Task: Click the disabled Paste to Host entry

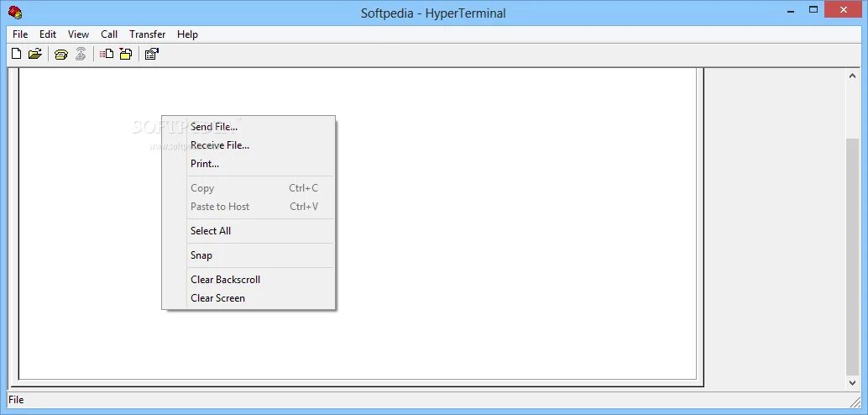Action: pyautogui.click(x=248, y=206)
